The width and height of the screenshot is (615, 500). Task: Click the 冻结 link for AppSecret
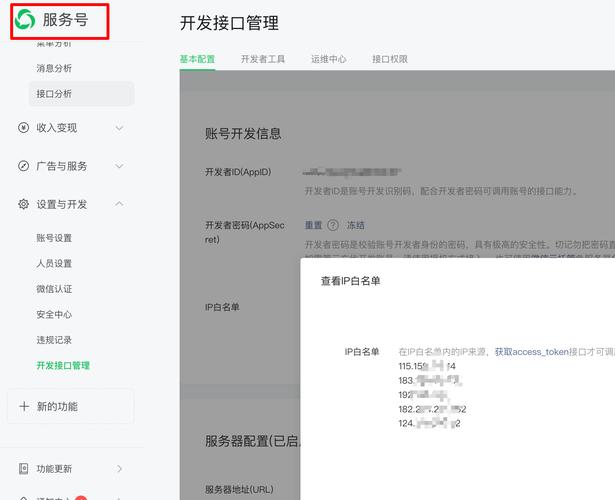pyautogui.click(x=355, y=226)
